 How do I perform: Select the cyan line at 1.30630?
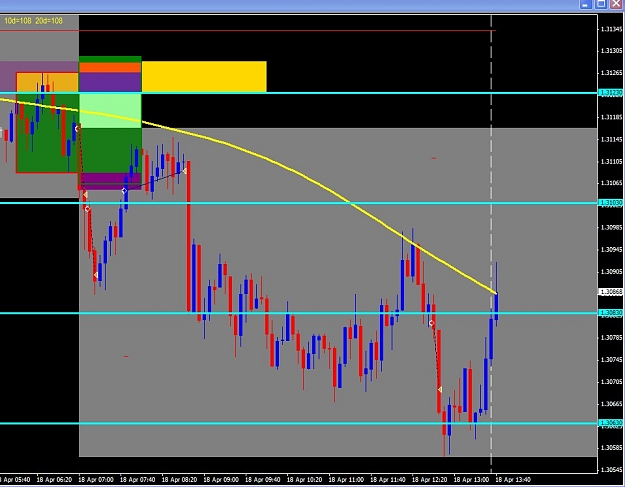click(x=299, y=423)
